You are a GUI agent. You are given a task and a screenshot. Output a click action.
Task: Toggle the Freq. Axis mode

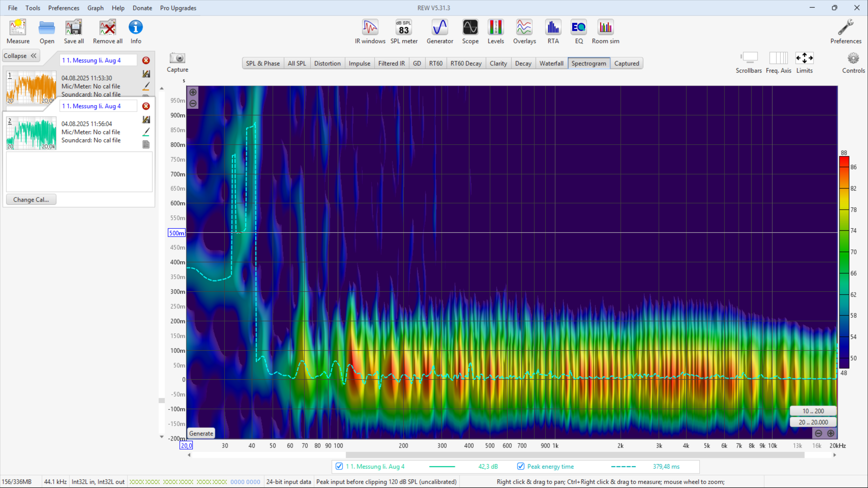tap(778, 63)
